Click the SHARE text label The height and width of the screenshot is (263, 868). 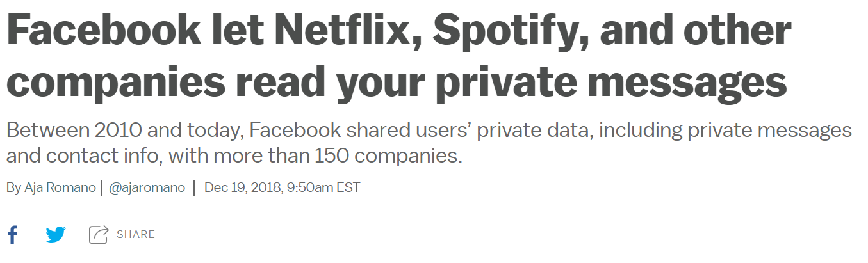tap(136, 235)
